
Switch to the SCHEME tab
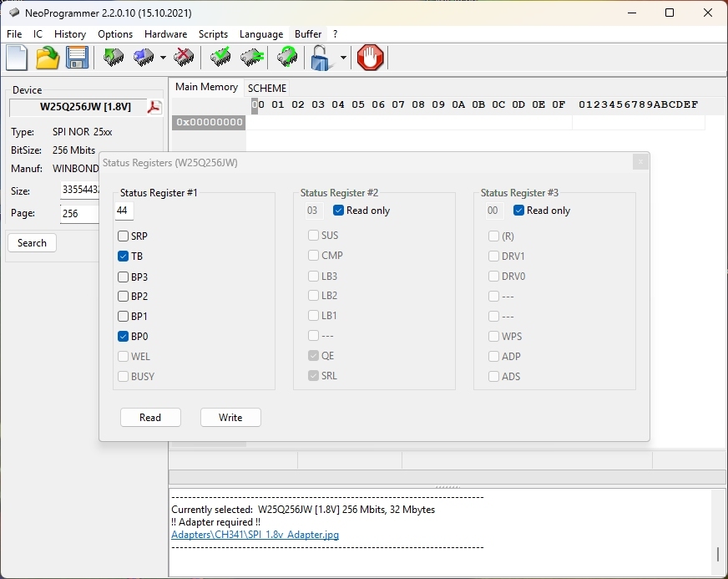click(x=266, y=89)
